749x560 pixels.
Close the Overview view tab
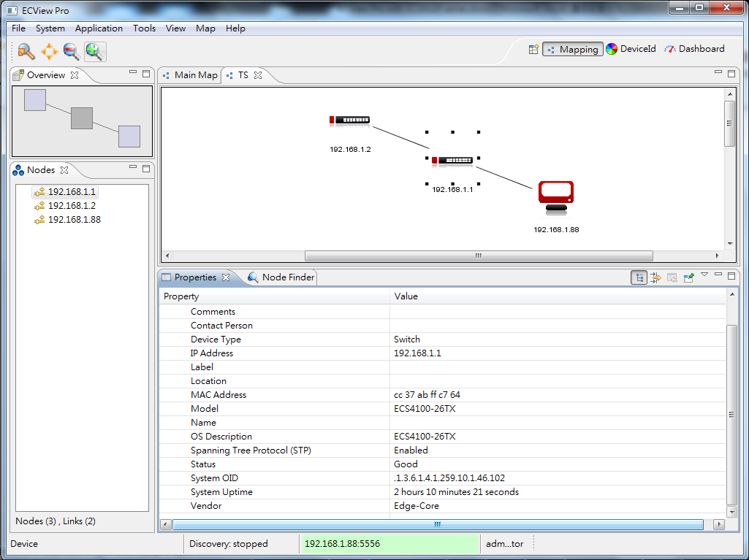pyautogui.click(x=75, y=75)
